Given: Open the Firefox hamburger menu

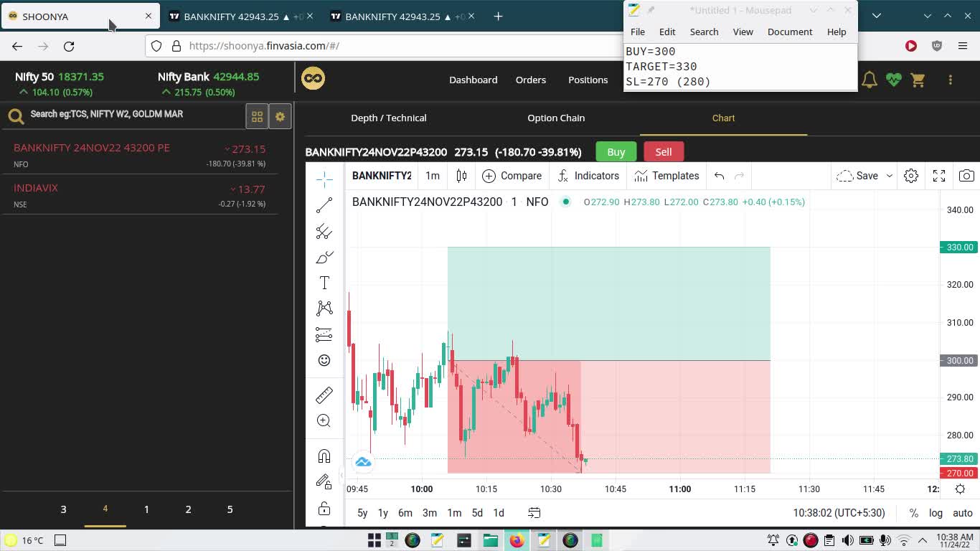Looking at the screenshot, I should coord(963,46).
